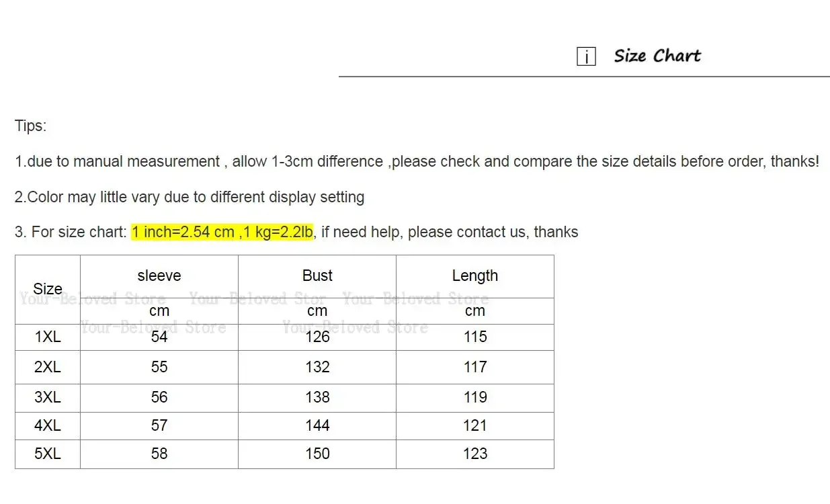Select the 5XL size row label
This screenshot has height=504, width=830.
point(48,454)
